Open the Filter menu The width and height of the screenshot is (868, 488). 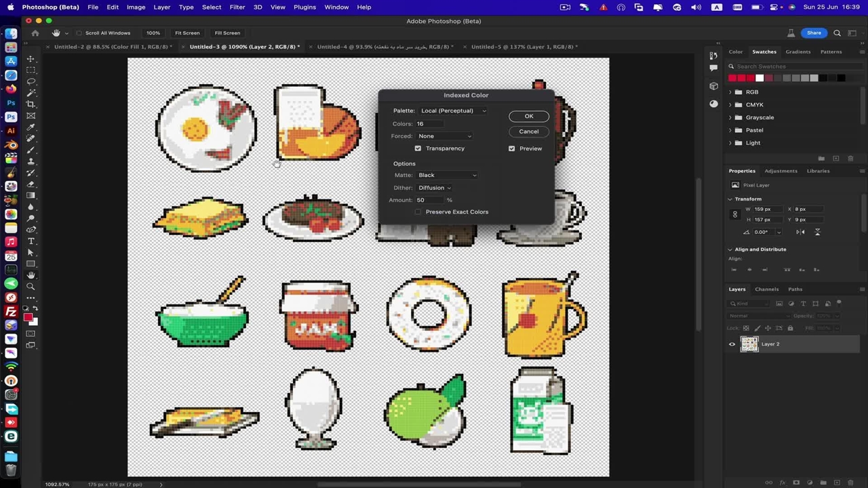pyautogui.click(x=237, y=7)
